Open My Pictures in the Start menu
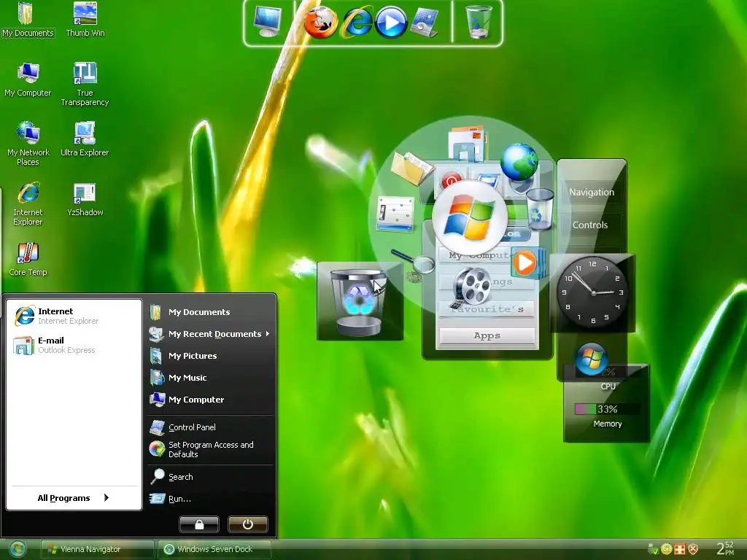Viewport: 747px width, 560px height. point(211,356)
